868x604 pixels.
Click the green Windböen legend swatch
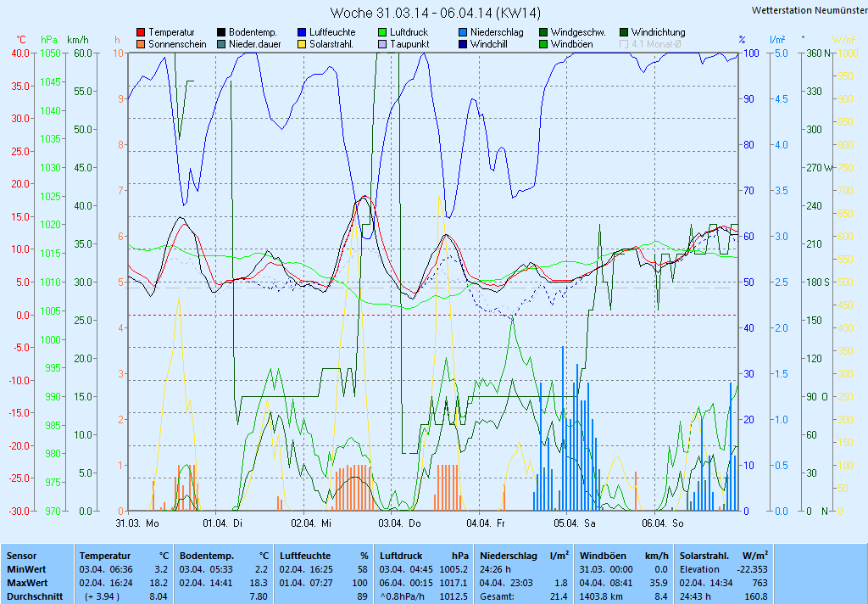pyautogui.click(x=543, y=44)
